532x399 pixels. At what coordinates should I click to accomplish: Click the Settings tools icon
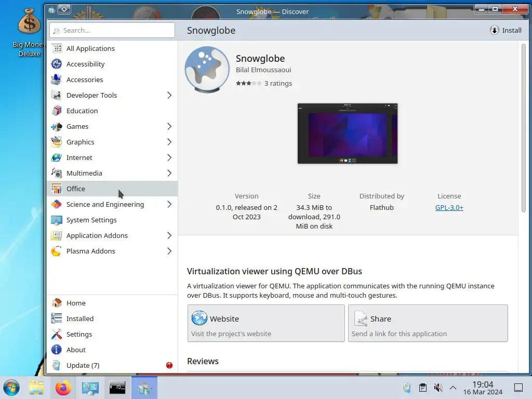[57, 334]
